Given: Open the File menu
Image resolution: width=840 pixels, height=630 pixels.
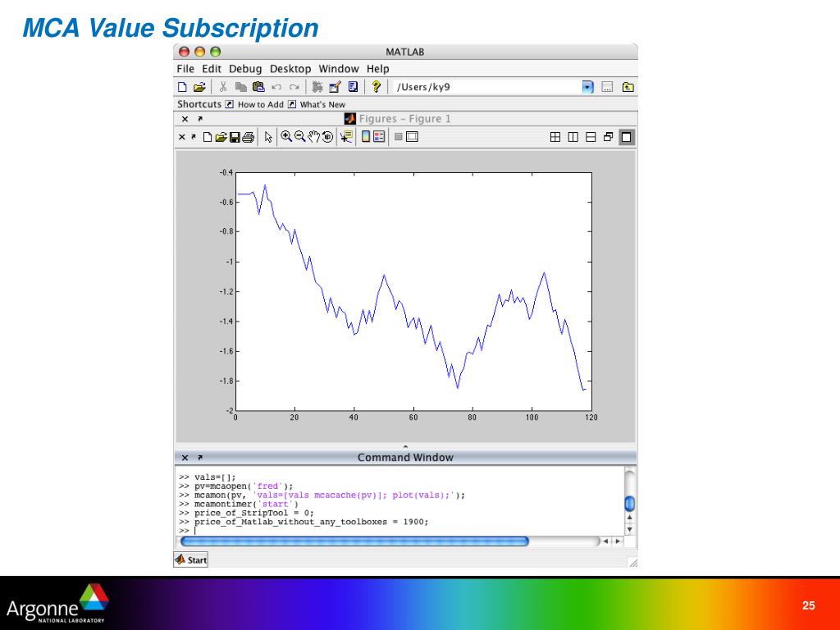Looking at the screenshot, I should [185, 69].
